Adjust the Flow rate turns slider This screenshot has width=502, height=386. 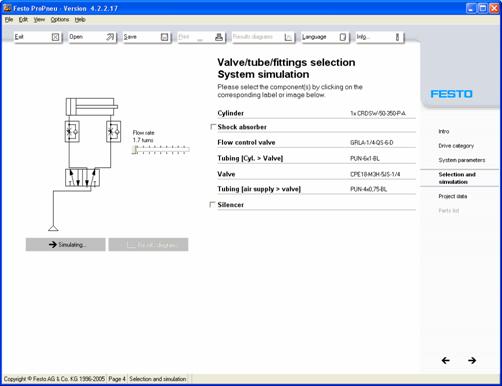click(x=161, y=150)
